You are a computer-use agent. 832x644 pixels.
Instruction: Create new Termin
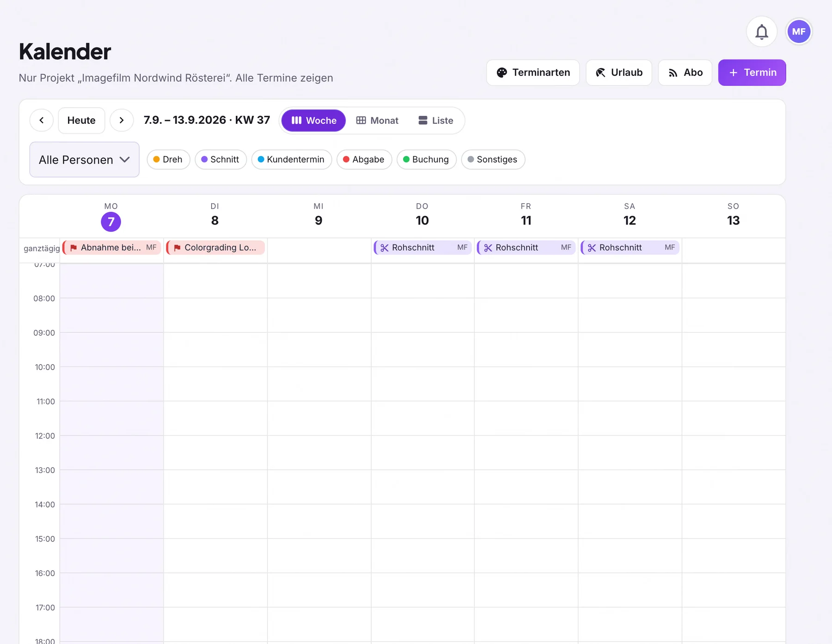click(752, 73)
